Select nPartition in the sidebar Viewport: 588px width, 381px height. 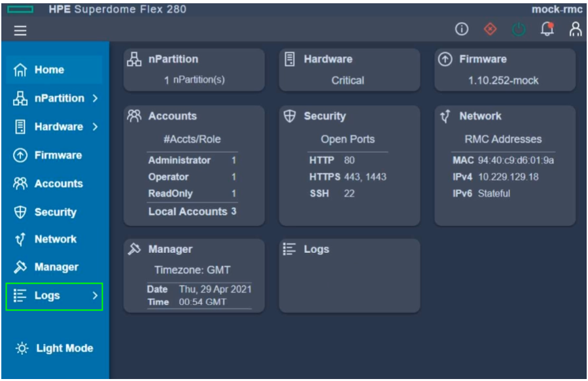coord(54,98)
